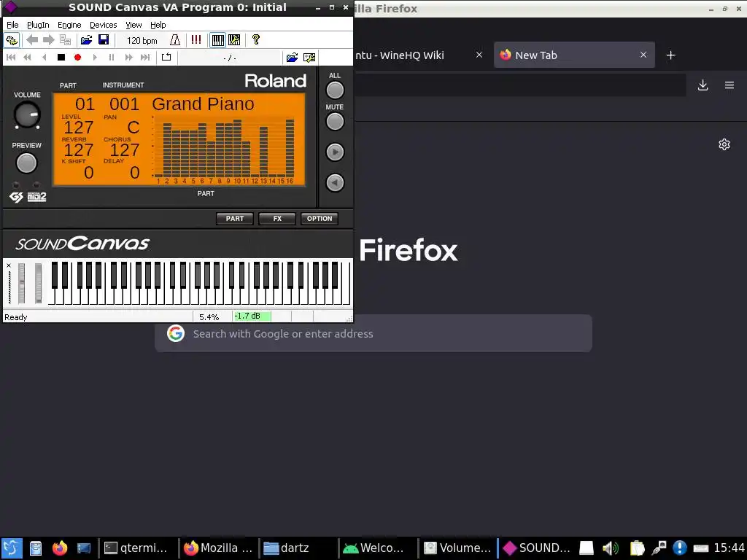Open the Firefox launcher icon in the taskbar
Screen dimensions: 747x560
point(60,548)
